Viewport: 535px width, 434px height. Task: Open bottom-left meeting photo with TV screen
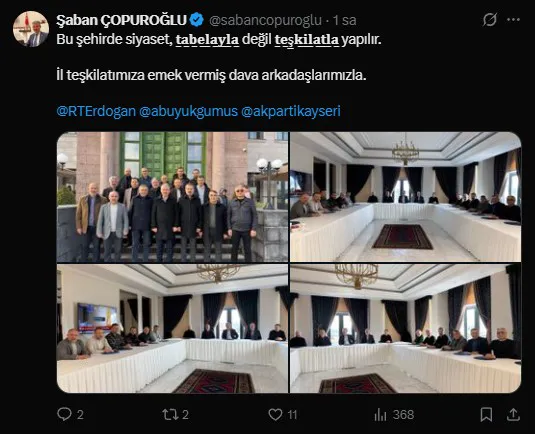pyautogui.click(x=172, y=328)
